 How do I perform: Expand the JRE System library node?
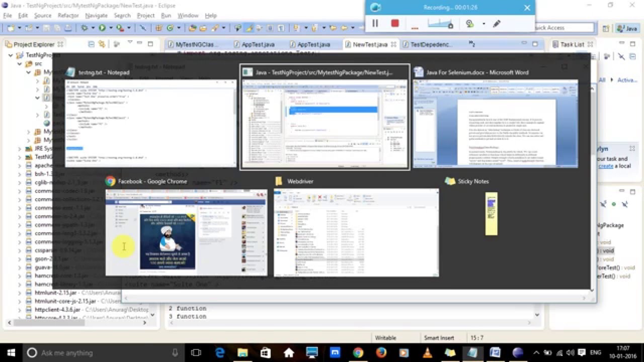[21, 149]
